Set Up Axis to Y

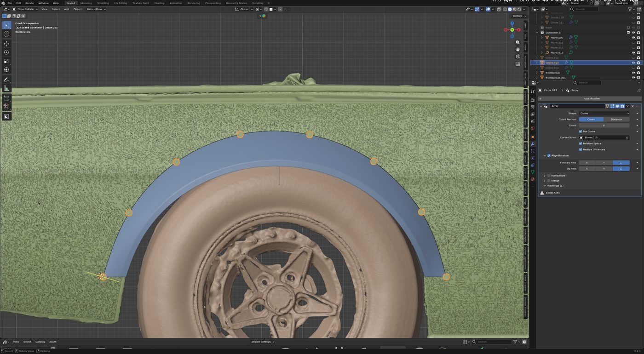604,169
